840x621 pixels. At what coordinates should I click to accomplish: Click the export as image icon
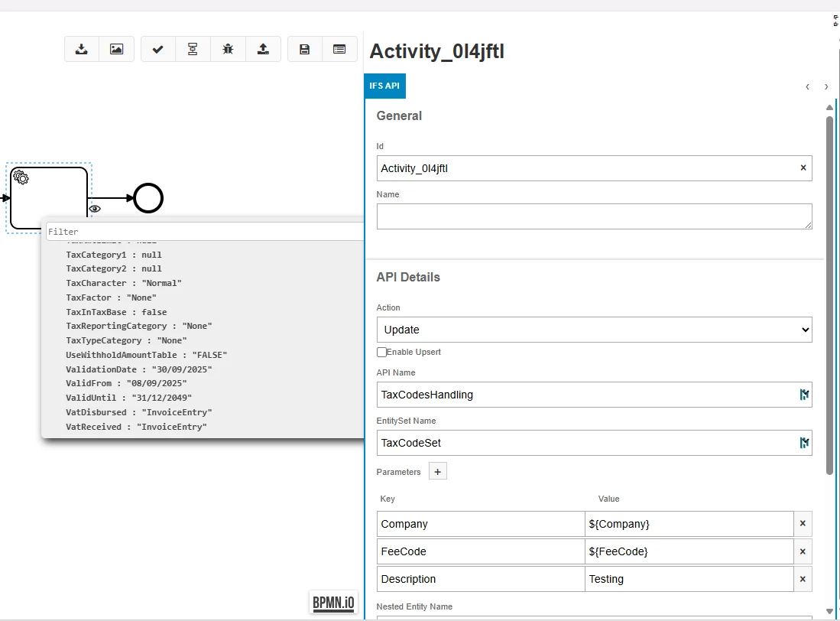(116, 49)
